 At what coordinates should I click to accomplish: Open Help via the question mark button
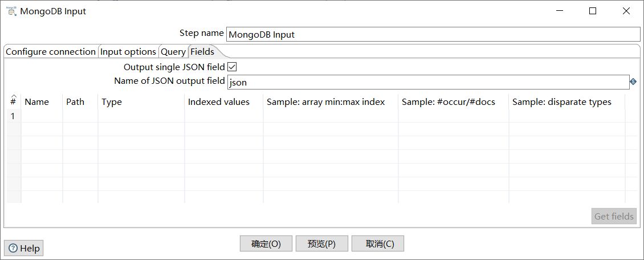[x=24, y=248]
